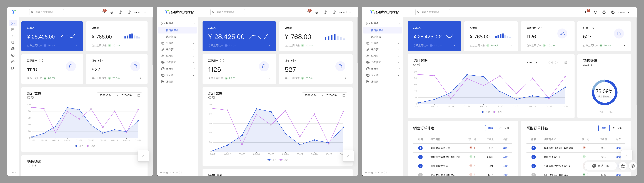
Task: Click the hamburger menu icon in the left panel
Action: [x=23, y=12]
